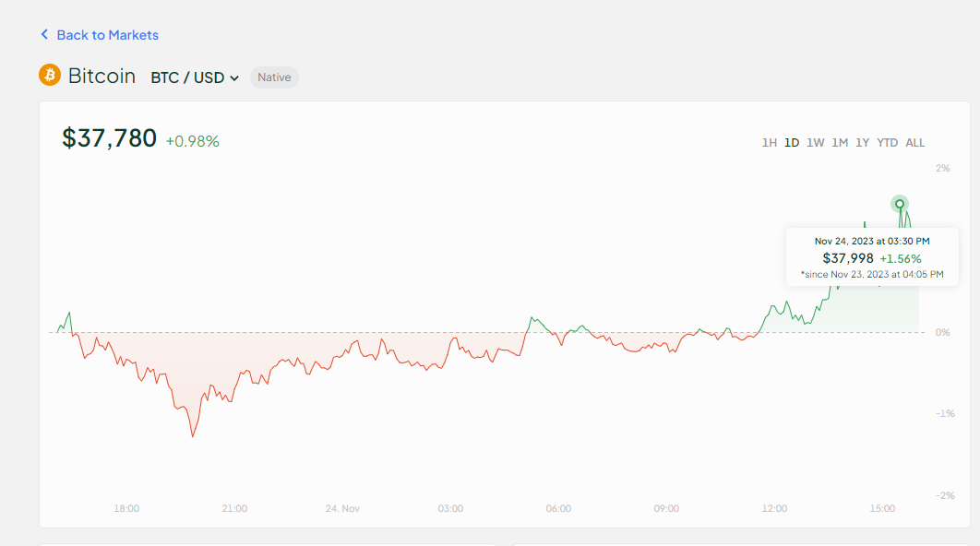The image size is (980, 546).
Task: Open the BTC / USD pair dropdown
Action: (195, 77)
